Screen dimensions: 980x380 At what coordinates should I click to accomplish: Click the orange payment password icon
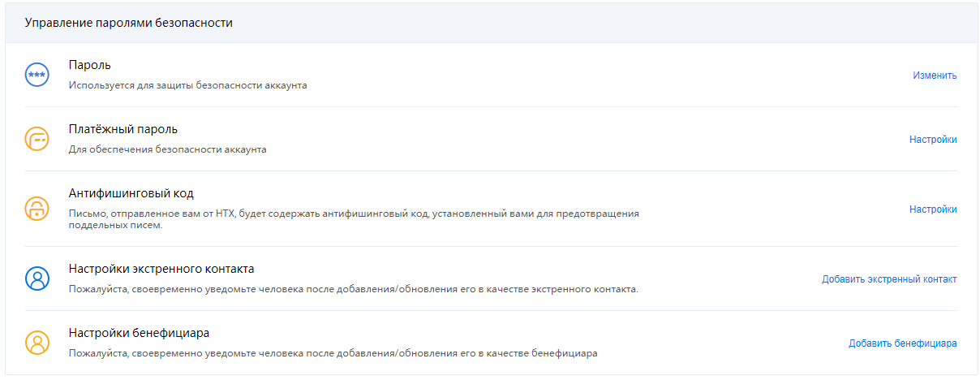37,139
